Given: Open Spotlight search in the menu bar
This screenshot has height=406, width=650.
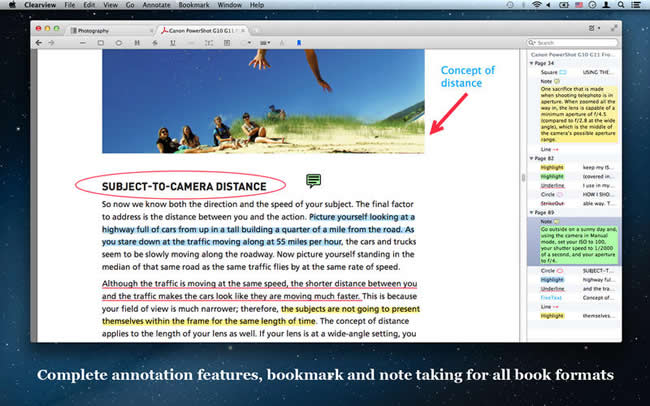Looking at the screenshot, I should (621, 5).
